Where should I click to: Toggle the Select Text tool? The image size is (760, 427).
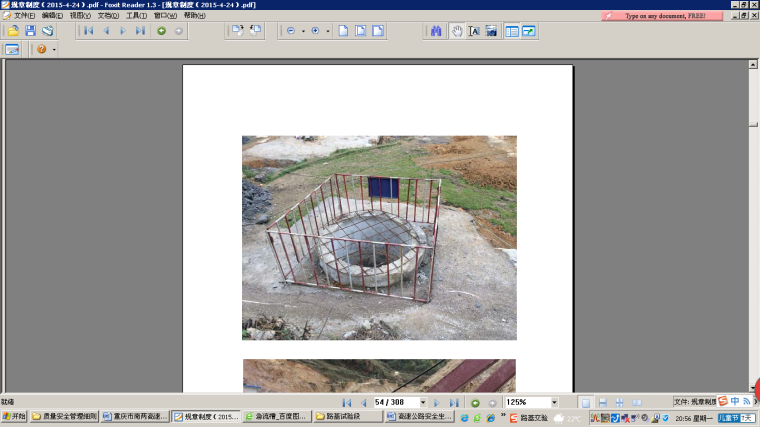pyautogui.click(x=474, y=31)
